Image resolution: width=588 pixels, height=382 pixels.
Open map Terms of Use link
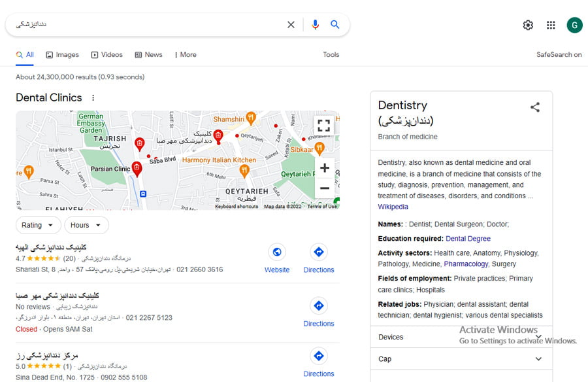[x=321, y=207]
